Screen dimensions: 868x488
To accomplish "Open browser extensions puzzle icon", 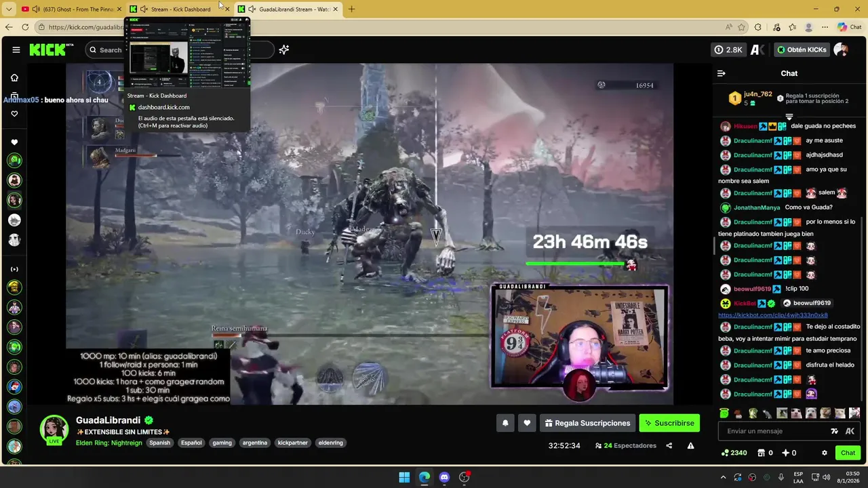I will (758, 27).
